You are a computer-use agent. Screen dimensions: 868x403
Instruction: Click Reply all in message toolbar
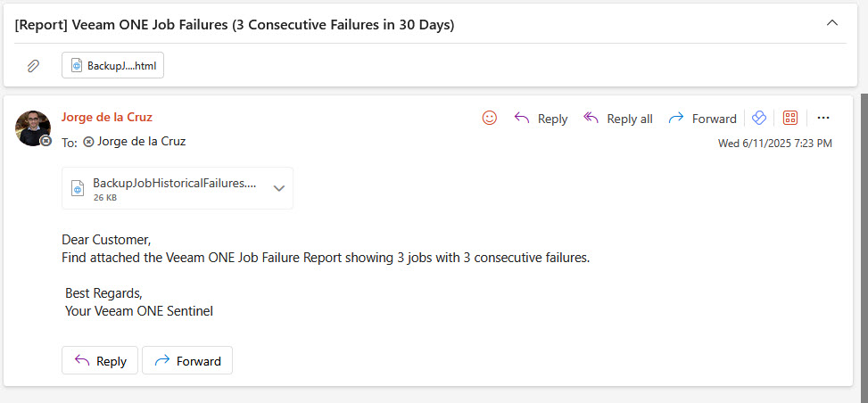tap(618, 119)
